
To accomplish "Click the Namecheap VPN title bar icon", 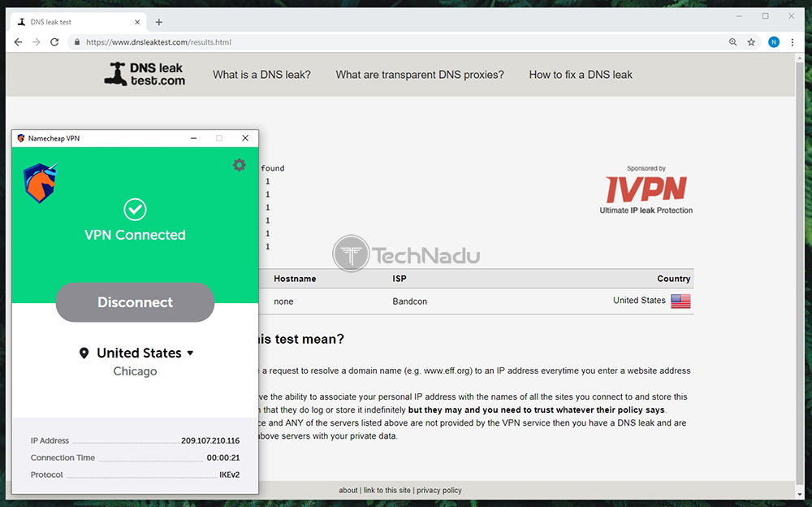I will [21, 138].
